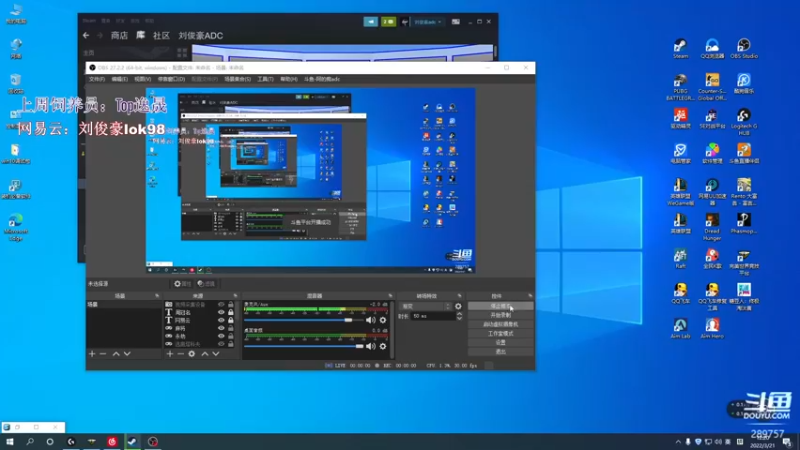Open desktop audio settings gear in mixer
Viewport: 800px width, 450px height.
click(x=383, y=346)
